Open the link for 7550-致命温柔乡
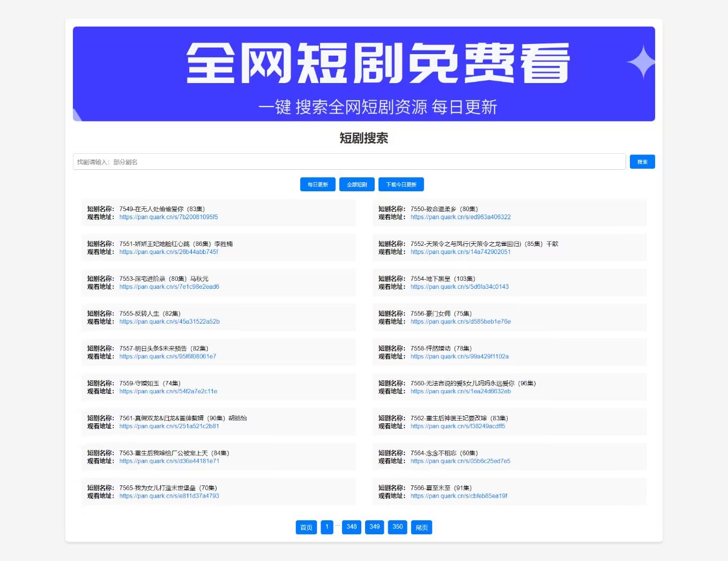Image resolution: width=728 pixels, height=561 pixels. coord(460,217)
